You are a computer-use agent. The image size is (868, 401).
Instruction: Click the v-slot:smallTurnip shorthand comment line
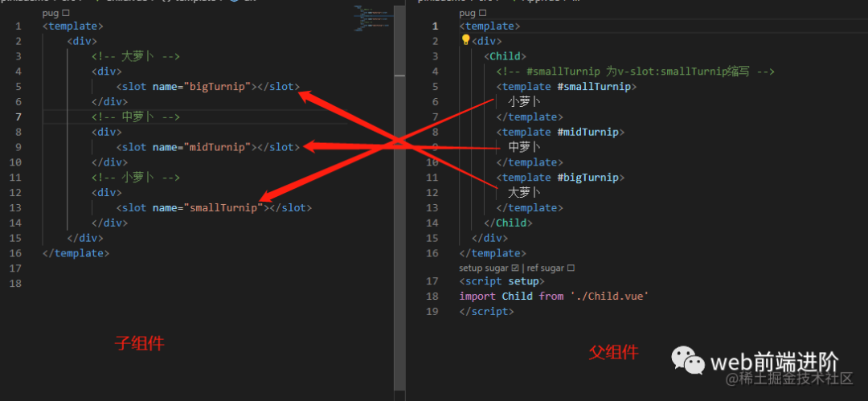(635, 72)
